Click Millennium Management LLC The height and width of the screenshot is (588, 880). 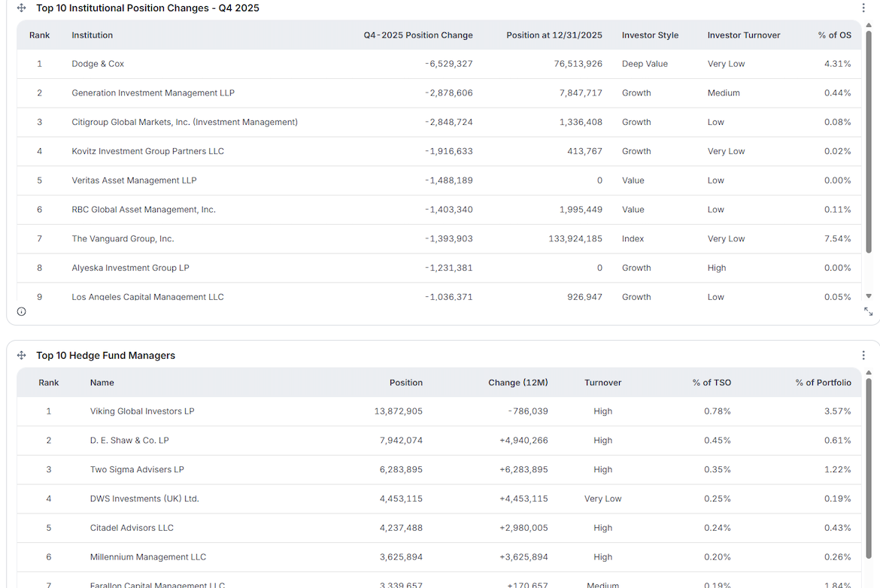coord(148,557)
